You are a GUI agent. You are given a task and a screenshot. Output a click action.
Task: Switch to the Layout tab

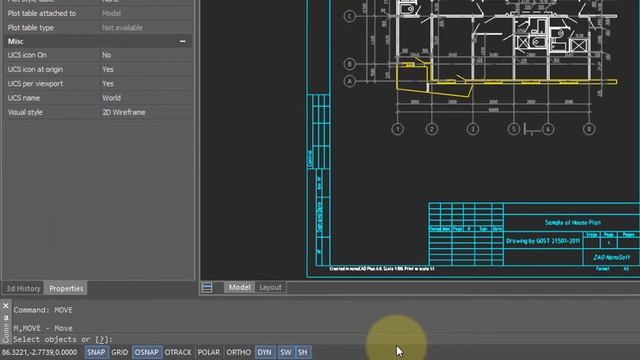(x=270, y=287)
